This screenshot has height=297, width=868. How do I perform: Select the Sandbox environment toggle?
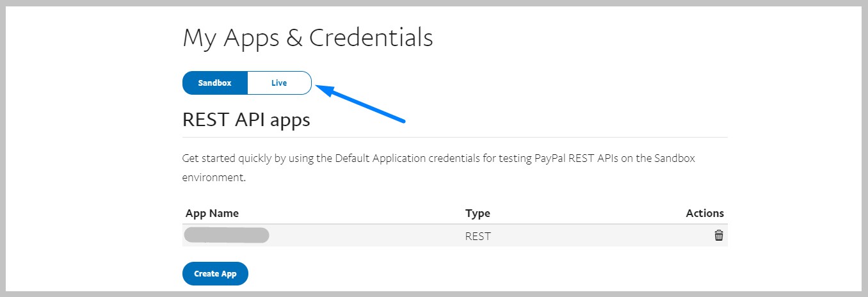coord(214,83)
